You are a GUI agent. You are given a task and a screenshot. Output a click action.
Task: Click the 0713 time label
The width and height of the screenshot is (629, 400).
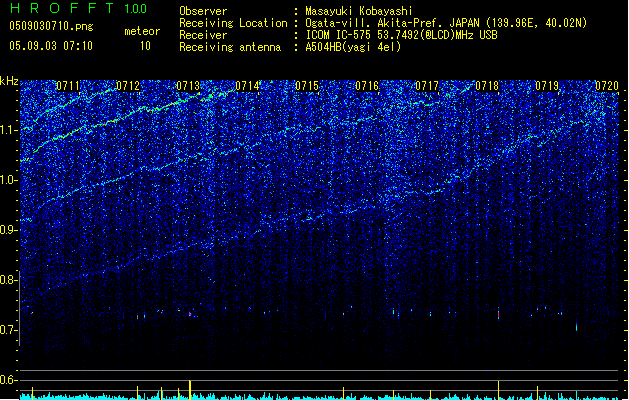(188, 85)
